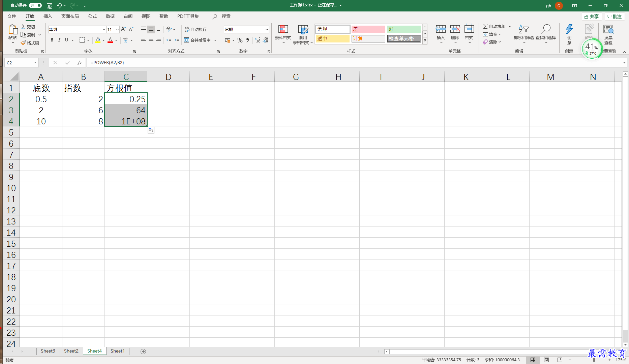Toggle middle vertical alignment
Image resolution: width=629 pixels, height=364 pixels.
(x=151, y=30)
